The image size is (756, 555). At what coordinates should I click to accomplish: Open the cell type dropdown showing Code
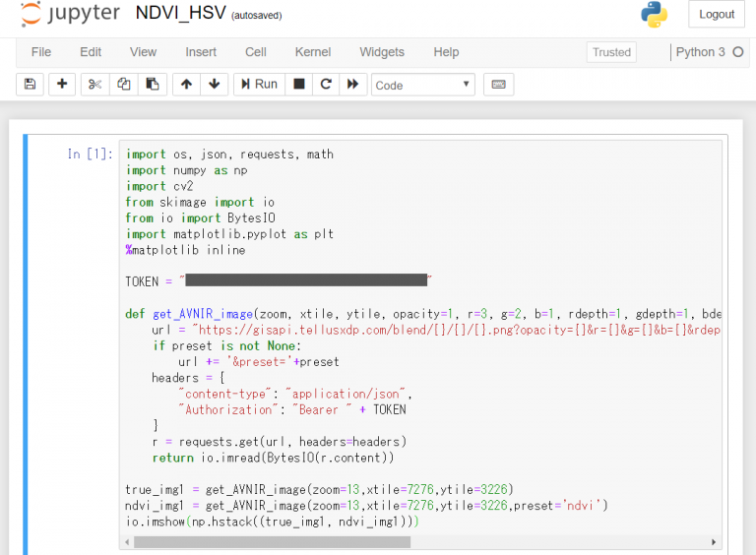[423, 85]
